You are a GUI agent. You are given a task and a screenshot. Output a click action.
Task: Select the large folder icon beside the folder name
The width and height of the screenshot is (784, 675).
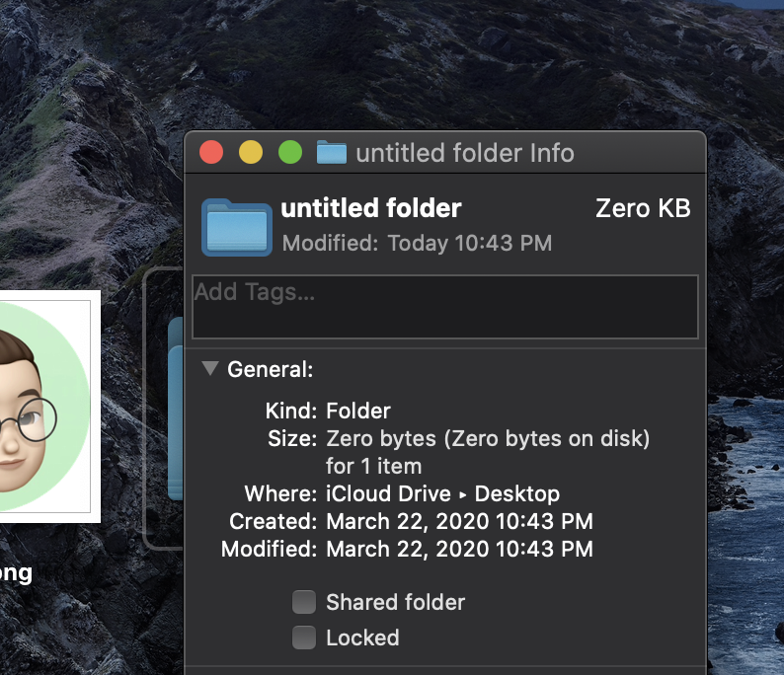[x=237, y=227]
